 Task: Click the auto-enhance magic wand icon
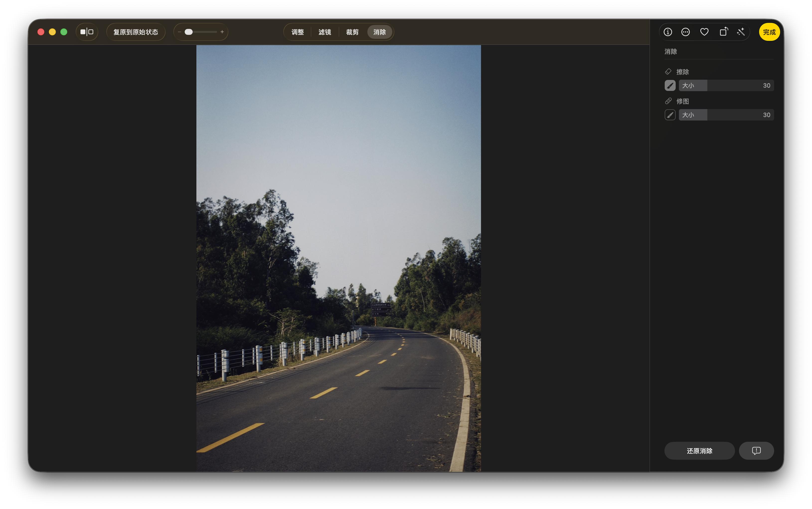pyautogui.click(x=741, y=32)
